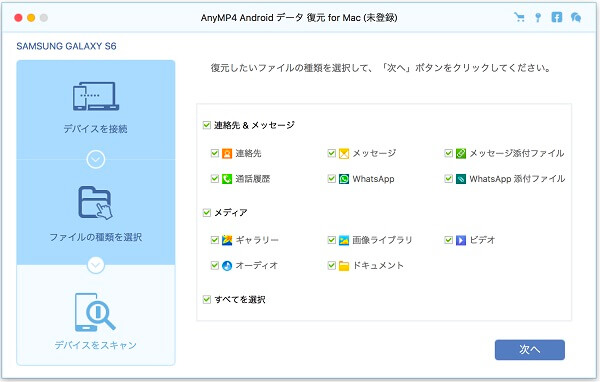The height and width of the screenshot is (382, 600).
Task: Toggle the ドキュメント checkbox
Action: [332, 265]
